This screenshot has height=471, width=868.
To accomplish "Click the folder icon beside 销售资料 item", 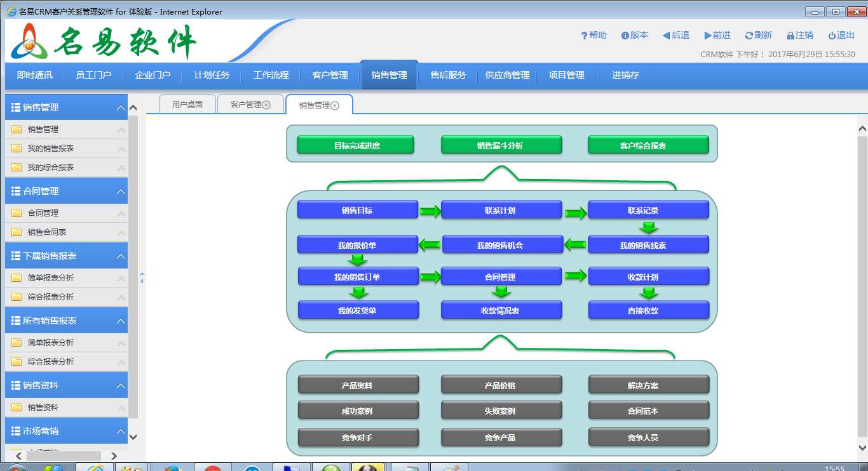I will point(17,407).
